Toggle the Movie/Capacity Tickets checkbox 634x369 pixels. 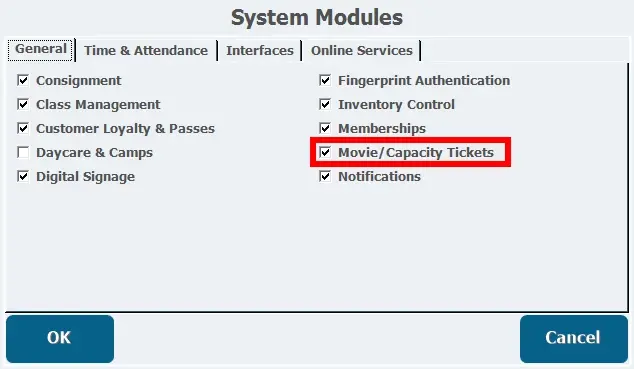click(x=325, y=152)
